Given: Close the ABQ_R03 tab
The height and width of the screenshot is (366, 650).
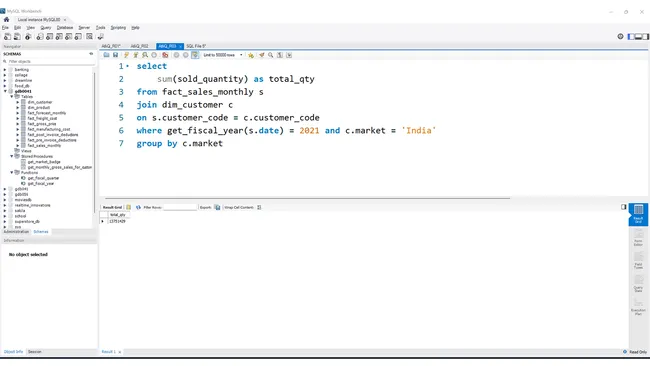Looking at the screenshot, I should [180, 46].
